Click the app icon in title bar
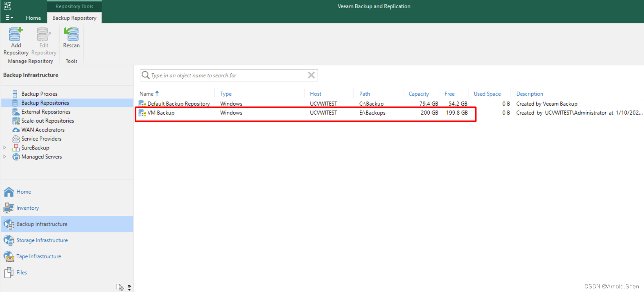The height and width of the screenshot is (292, 644). 8,6
